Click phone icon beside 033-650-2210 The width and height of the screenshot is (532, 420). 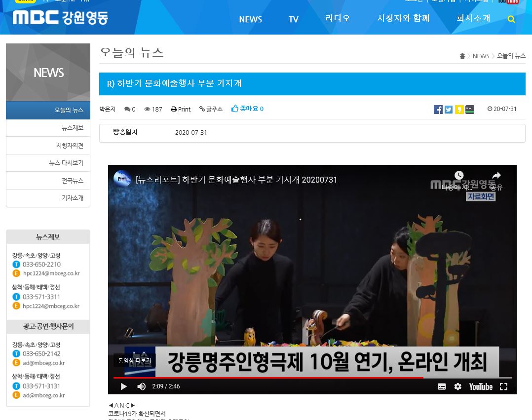(x=16, y=264)
